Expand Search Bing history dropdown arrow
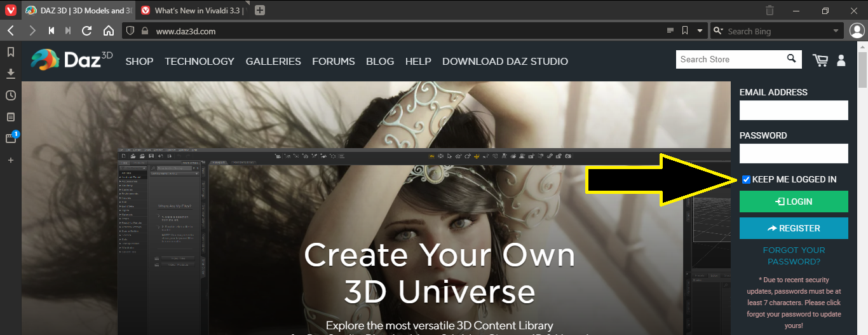The width and height of the screenshot is (868, 335). pyautogui.click(x=836, y=31)
